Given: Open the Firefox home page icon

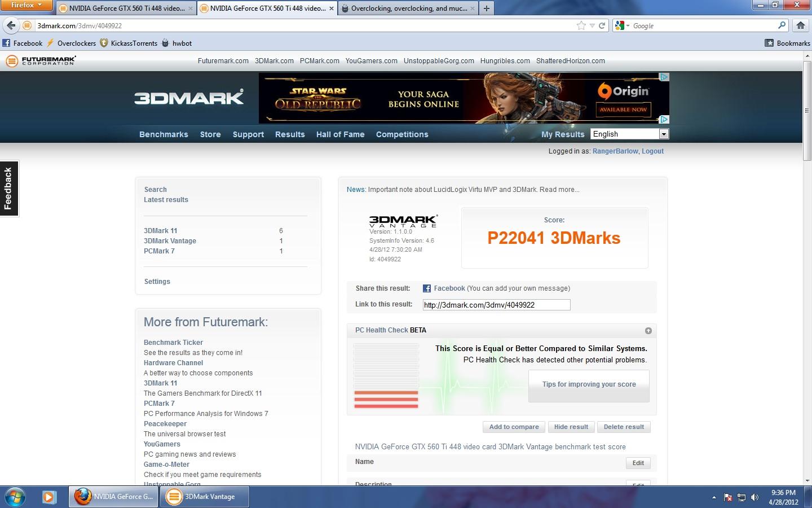Looking at the screenshot, I should pos(800,25).
